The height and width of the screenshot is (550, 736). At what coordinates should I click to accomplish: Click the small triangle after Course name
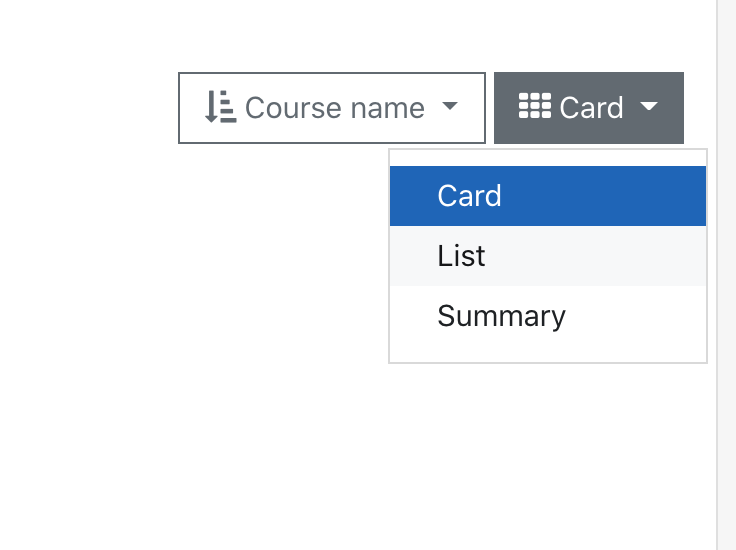450,106
